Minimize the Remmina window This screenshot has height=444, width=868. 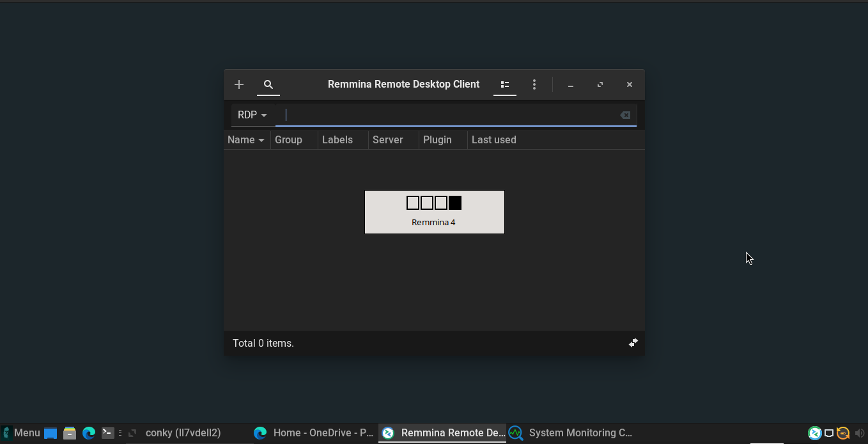(571, 84)
